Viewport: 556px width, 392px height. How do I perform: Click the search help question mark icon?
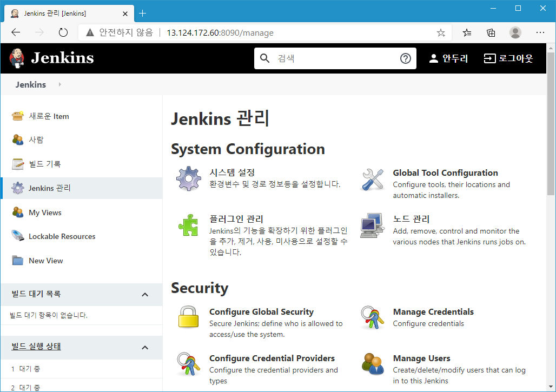coord(405,58)
